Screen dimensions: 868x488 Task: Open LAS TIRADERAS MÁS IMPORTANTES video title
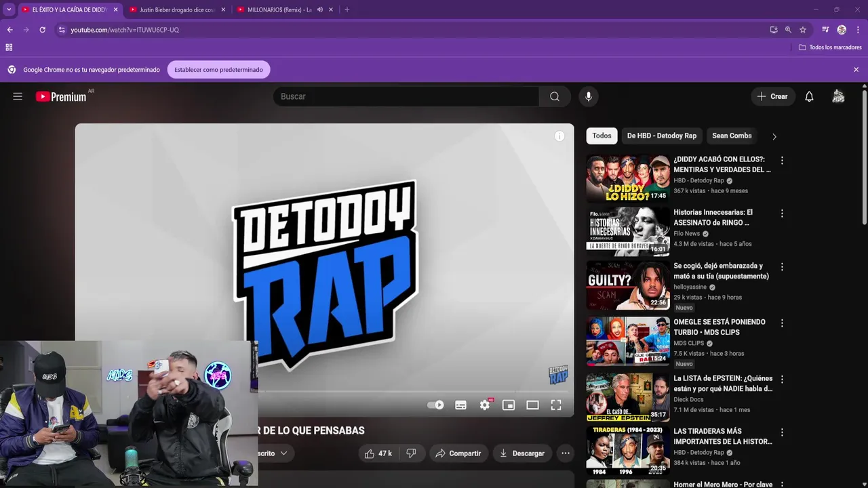click(723, 436)
